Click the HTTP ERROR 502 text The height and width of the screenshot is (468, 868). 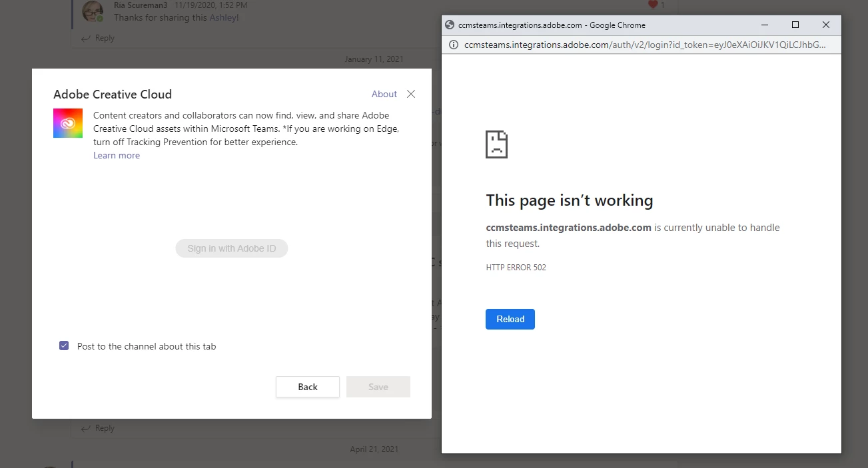[x=516, y=268]
